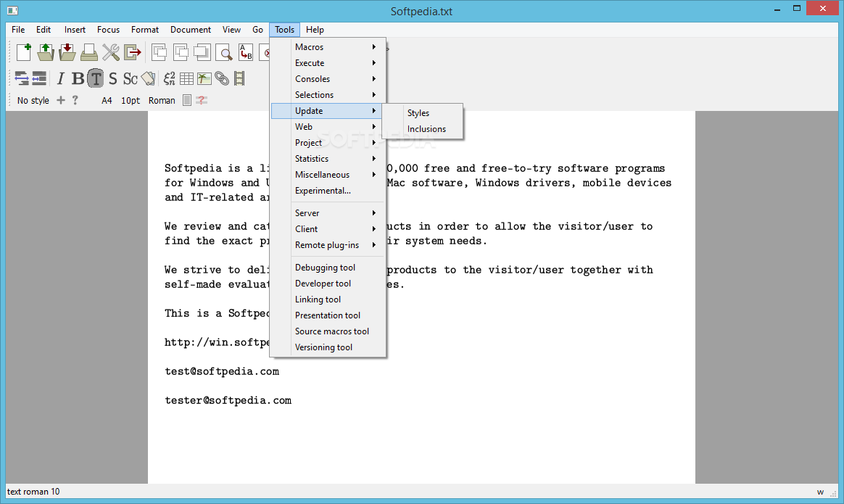Launch the Presentation tool
The width and height of the screenshot is (844, 504).
[x=328, y=315]
